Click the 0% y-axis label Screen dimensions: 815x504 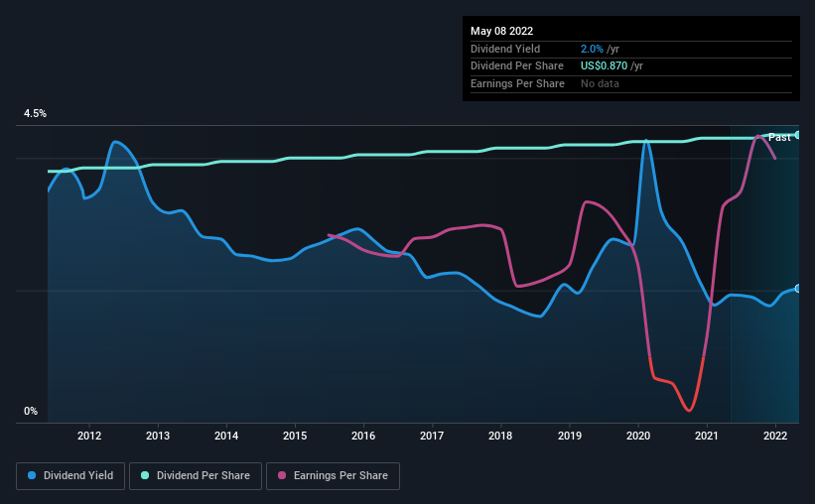click(31, 411)
